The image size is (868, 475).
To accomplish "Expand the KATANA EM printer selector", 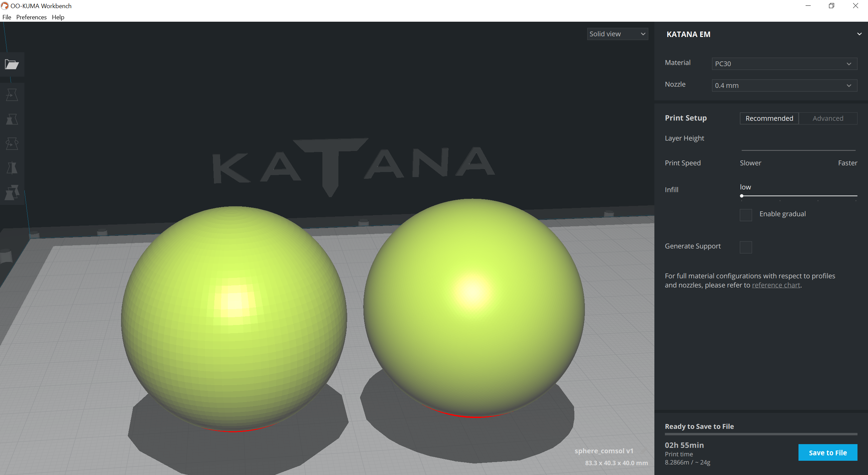I will coord(859,34).
